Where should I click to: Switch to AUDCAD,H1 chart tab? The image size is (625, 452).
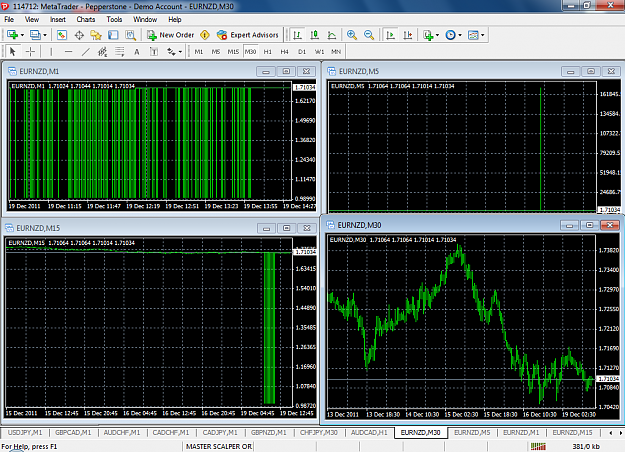(x=369, y=432)
